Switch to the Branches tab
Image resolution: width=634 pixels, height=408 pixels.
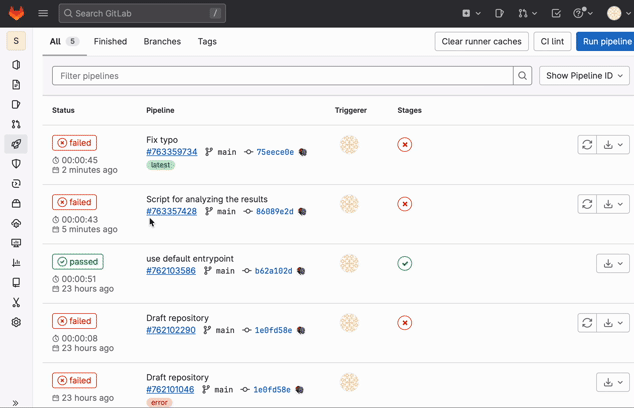162,41
